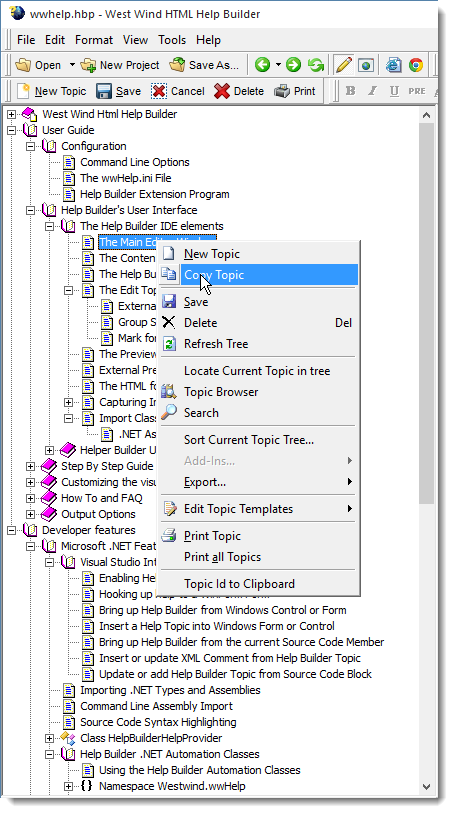Open the File menu
The width and height of the screenshot is (453, 813).
point(26,40)
